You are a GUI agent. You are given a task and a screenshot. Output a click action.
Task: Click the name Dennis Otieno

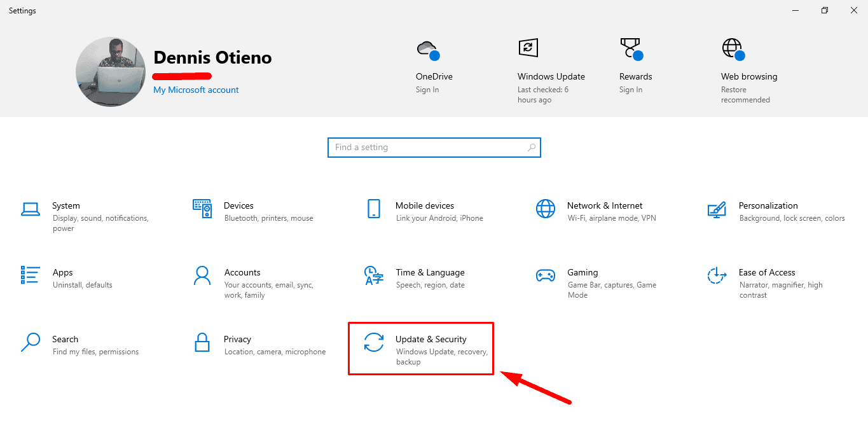point(212,57)
